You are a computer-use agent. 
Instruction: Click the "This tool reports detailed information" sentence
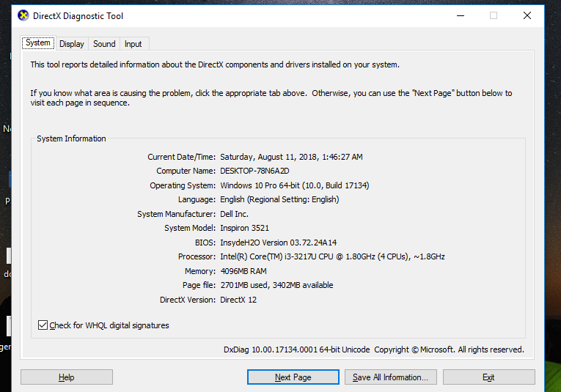215,64
